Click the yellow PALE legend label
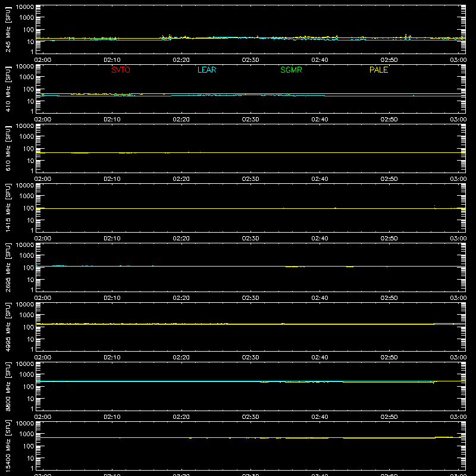 tap(378, 70)
